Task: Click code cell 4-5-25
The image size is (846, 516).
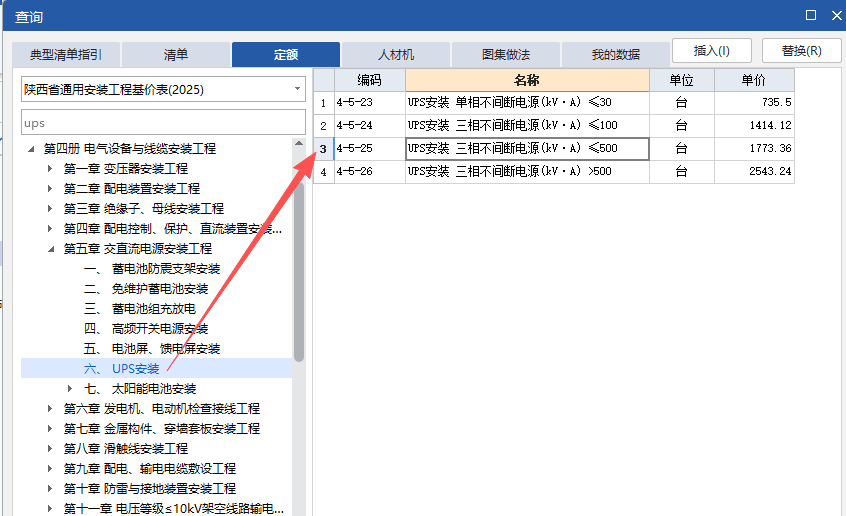Action: tap(370, 149)
